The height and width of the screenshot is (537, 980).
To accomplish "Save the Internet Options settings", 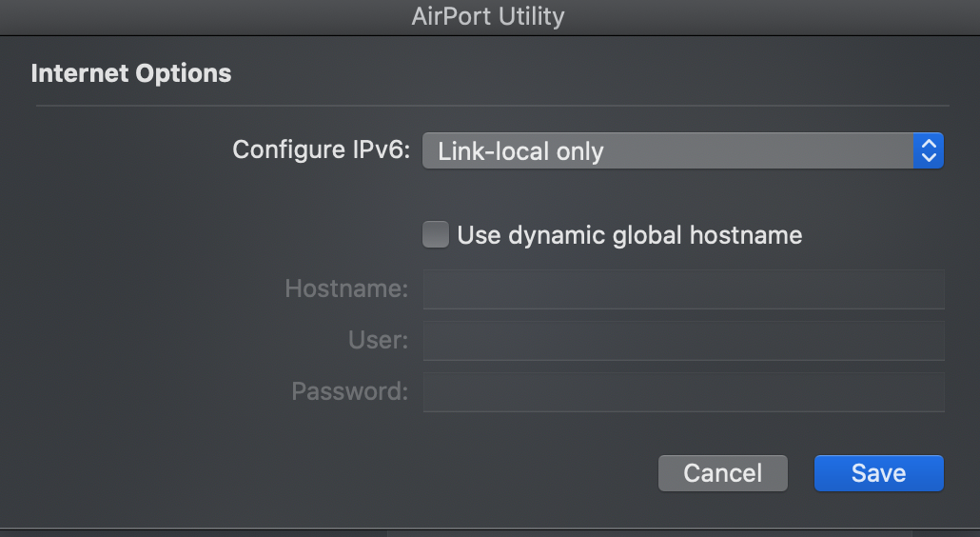I will click(x=878, y=473).
